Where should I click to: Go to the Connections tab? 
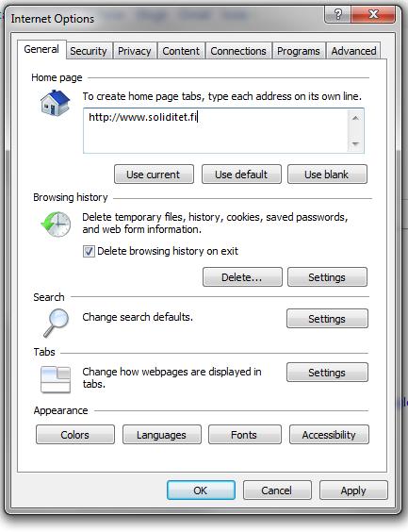pos(238,51)
